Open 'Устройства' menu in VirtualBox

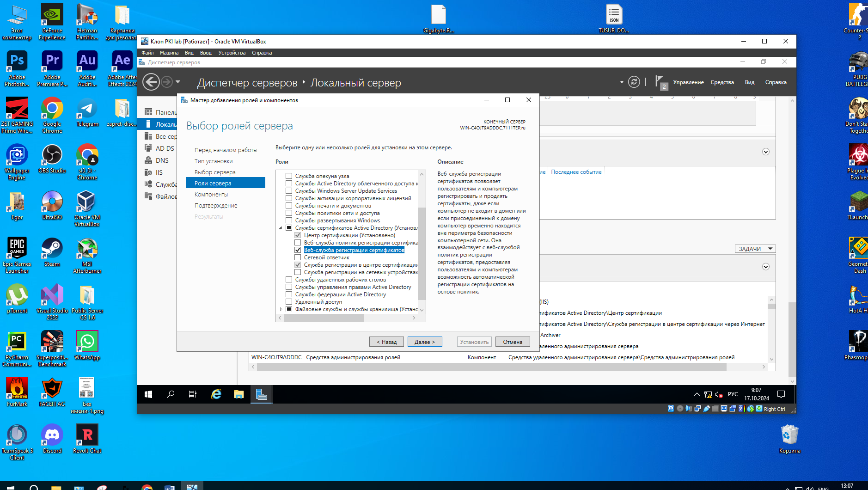coord(232,53)
